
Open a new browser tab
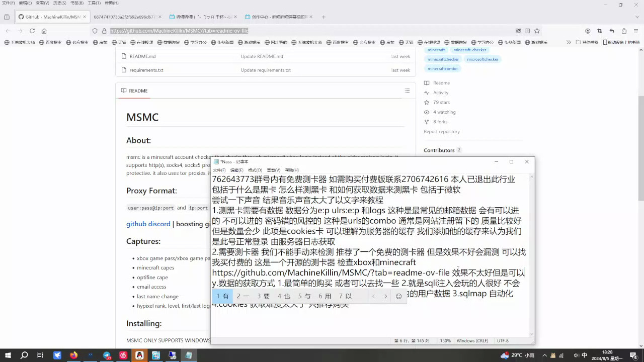coord(324,17)
